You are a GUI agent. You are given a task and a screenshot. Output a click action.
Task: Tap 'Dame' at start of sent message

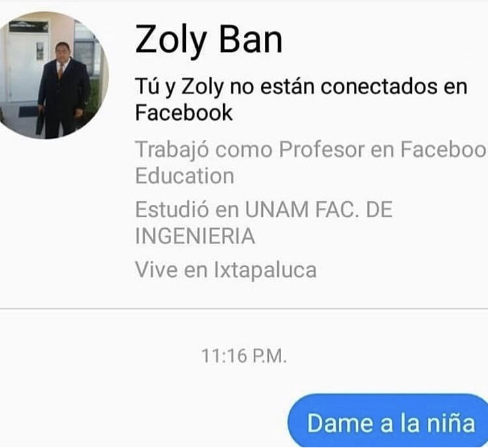(340, 423)
